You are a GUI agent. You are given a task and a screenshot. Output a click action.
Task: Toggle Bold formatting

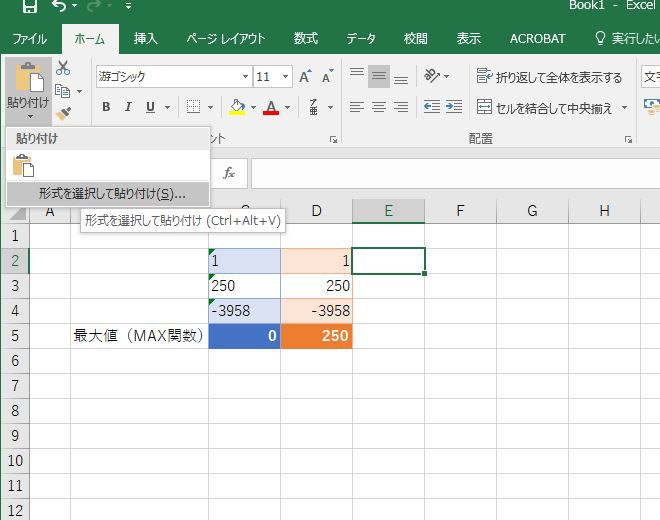click(106, 107)
